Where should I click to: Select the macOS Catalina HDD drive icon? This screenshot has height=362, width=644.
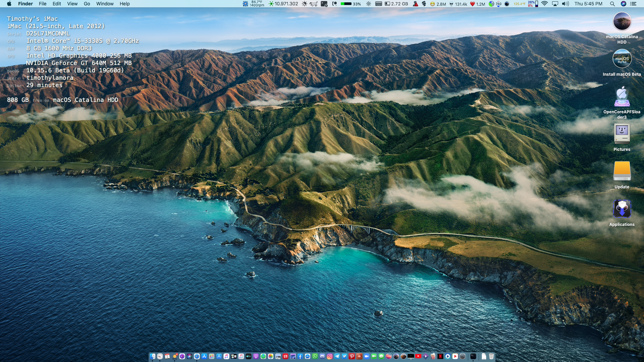622,22
